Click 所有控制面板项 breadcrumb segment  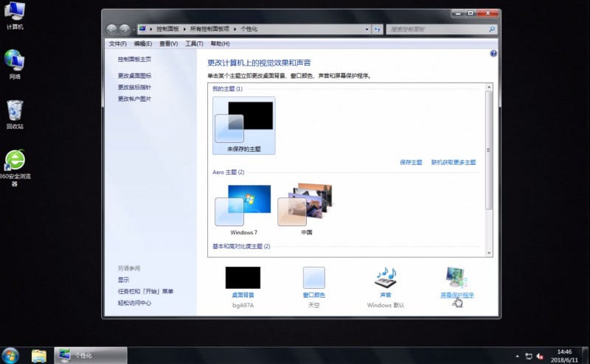[x=209, y=29]
